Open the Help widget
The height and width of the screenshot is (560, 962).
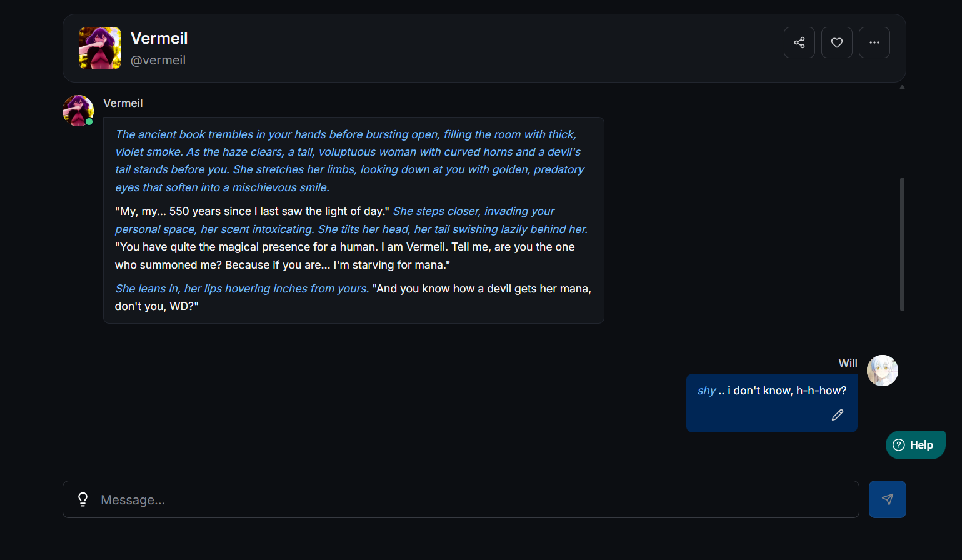[915, 445]
